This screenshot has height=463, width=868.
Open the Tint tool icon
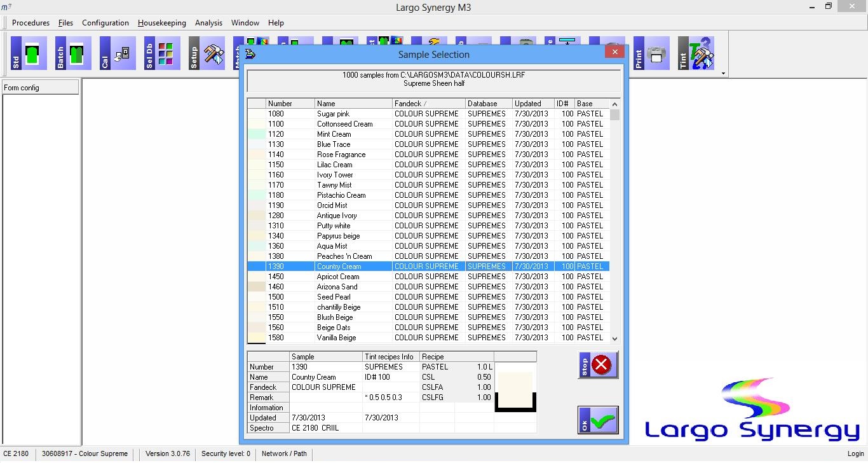click(x=696, y=53)
